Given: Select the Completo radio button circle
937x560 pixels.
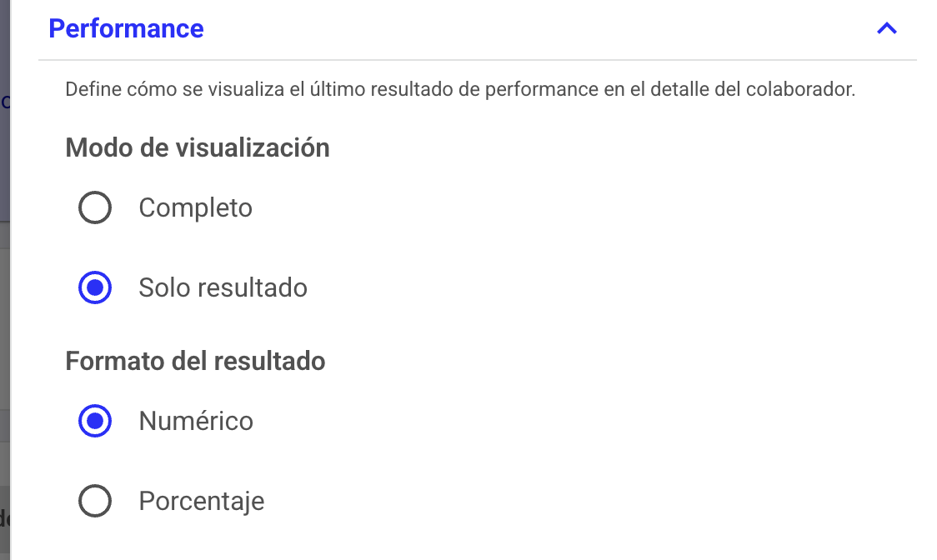Looking at the screenshot, I should (95, 207).
